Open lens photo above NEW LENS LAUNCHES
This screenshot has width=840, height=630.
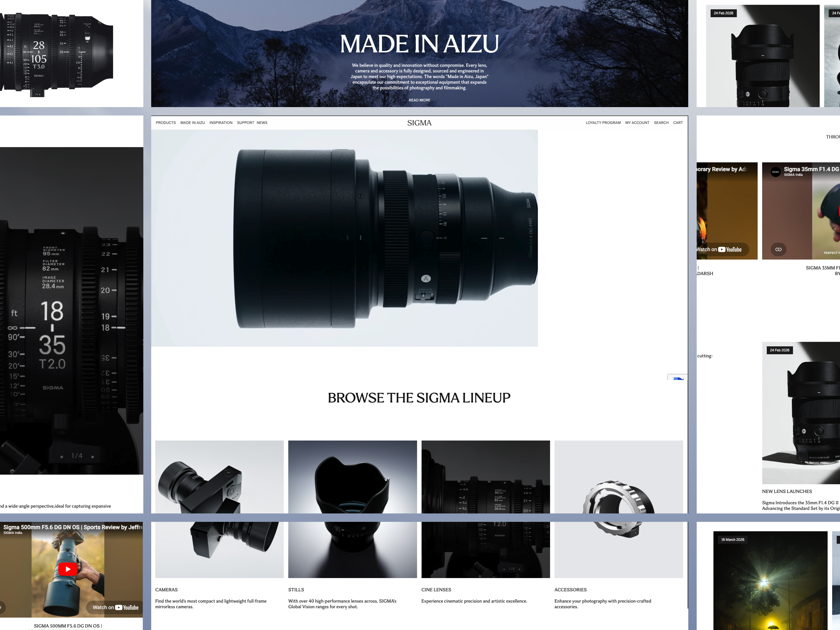tap(801, 413)
